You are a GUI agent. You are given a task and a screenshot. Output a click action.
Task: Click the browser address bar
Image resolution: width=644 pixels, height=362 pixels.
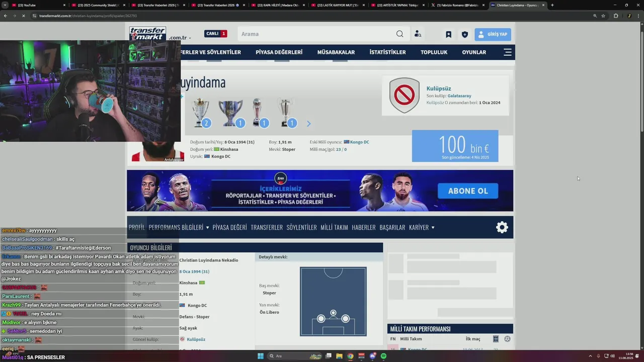pyautogui.click(x=312, y=16)
